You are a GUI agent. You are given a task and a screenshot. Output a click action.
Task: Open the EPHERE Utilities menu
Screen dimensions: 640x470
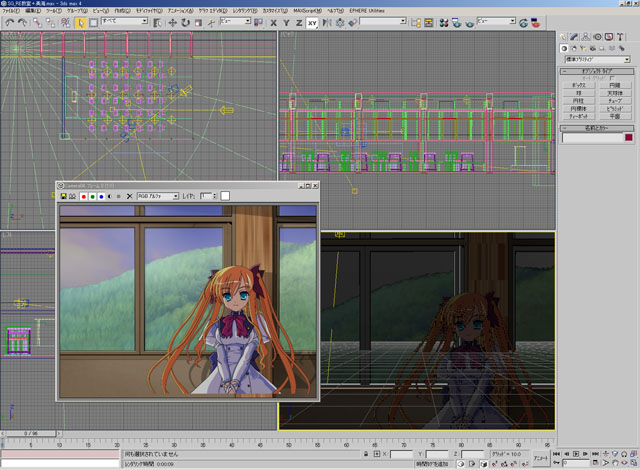[x=367, y=11]
